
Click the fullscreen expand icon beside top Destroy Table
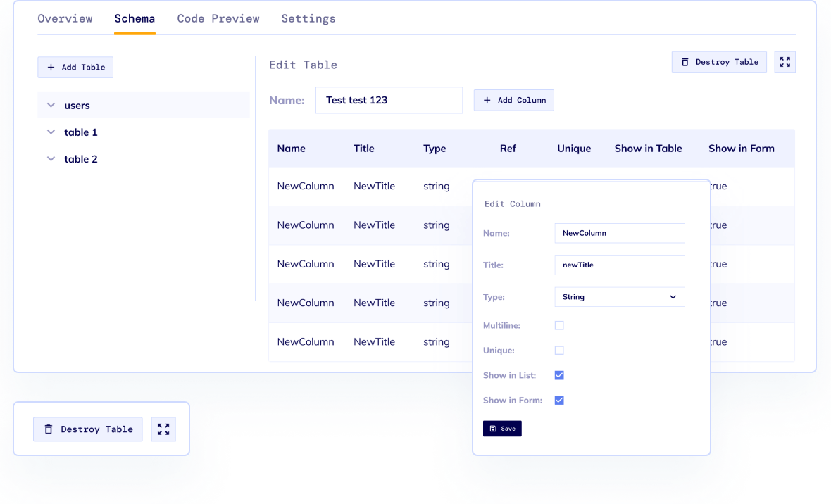(785, 62)
